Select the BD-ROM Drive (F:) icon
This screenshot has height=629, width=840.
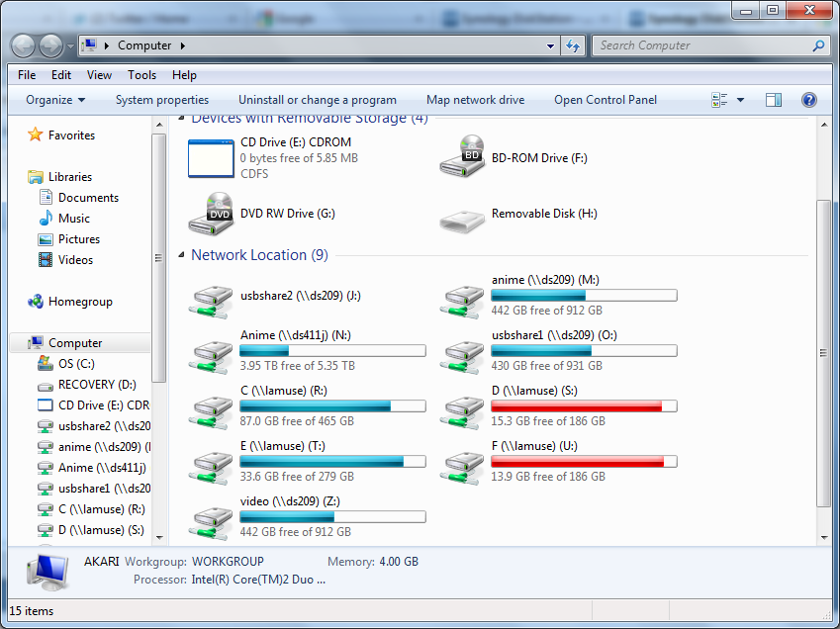click(462, 156)
